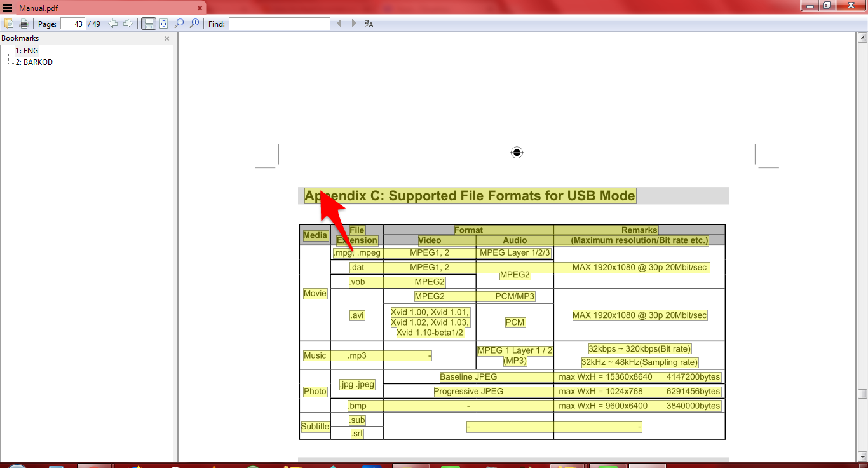Screen dimensions: 868x468
Task: Click the '.mp3' extension cell
Action: (x=357, y=355)
